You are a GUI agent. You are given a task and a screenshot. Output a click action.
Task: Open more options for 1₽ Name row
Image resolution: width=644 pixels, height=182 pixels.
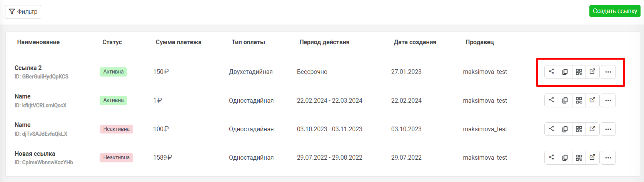click(x=608, y=100)
